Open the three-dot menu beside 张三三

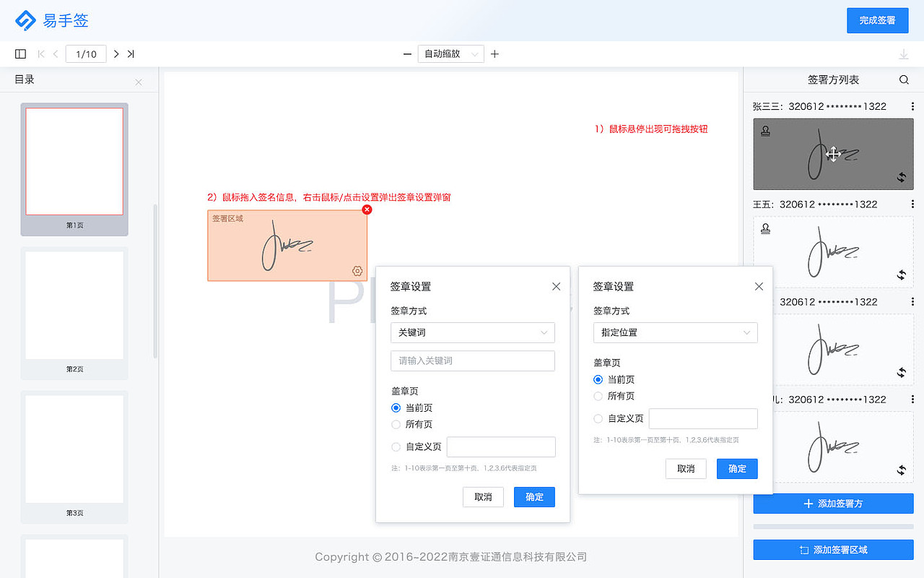click(913, 106)
